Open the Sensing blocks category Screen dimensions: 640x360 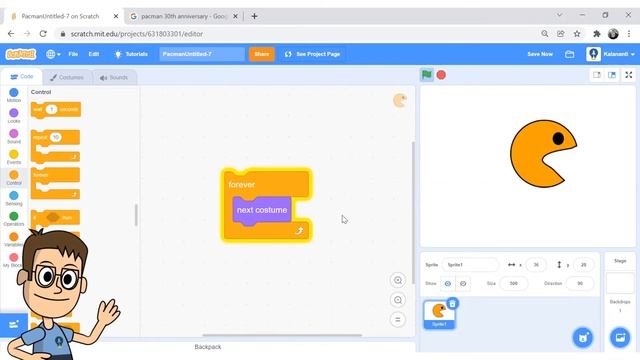coord(13,198)
